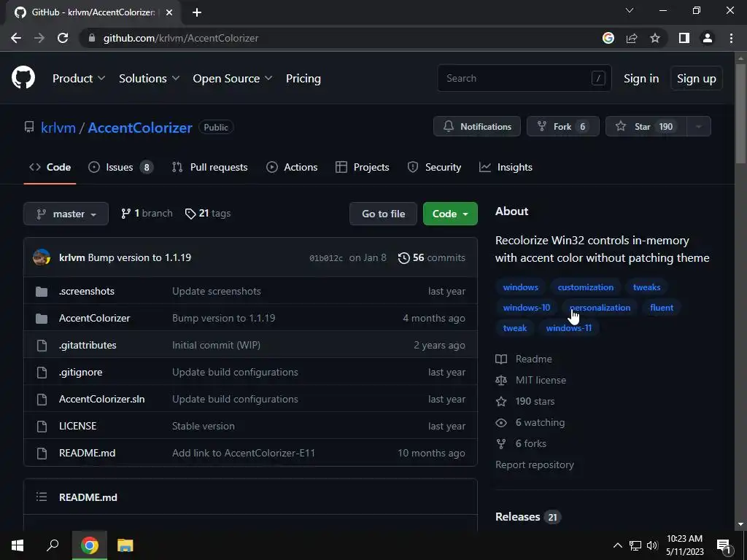
Task: Open the browser side panel icon
Action: pos(684,38)
